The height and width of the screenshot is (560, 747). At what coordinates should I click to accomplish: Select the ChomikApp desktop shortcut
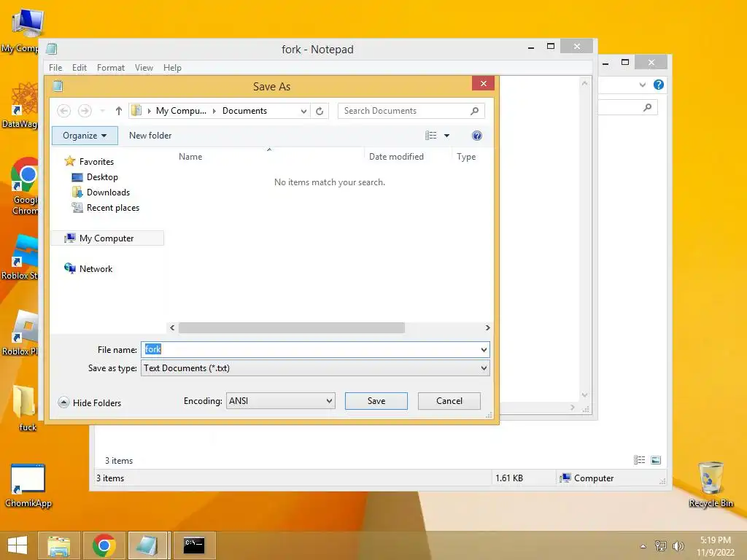[x=28, y=485]
